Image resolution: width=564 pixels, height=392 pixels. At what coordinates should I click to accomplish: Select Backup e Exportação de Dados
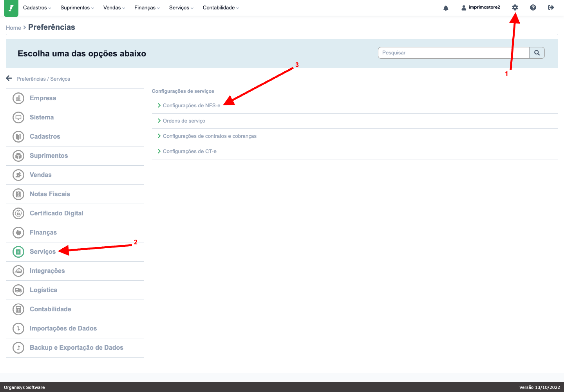pos(75,348)
